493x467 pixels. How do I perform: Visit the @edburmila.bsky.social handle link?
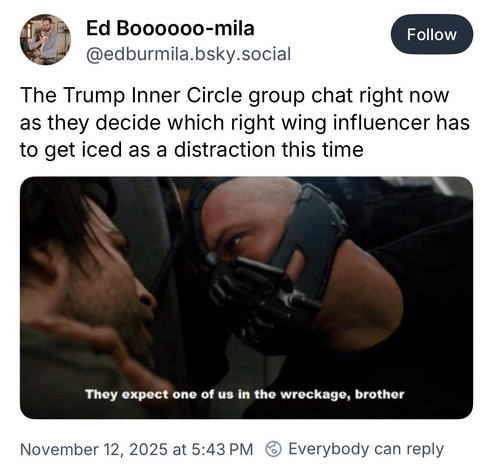point(189,54)
